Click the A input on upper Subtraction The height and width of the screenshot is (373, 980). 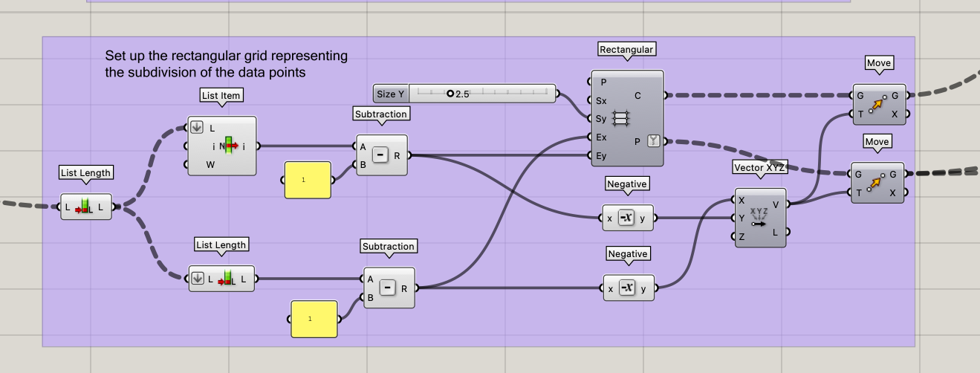[363, 146]
